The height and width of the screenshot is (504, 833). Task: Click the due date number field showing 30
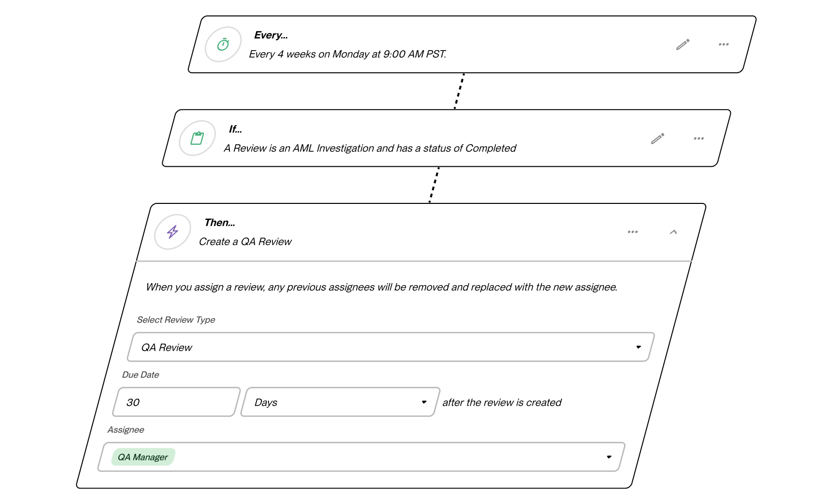177,402
